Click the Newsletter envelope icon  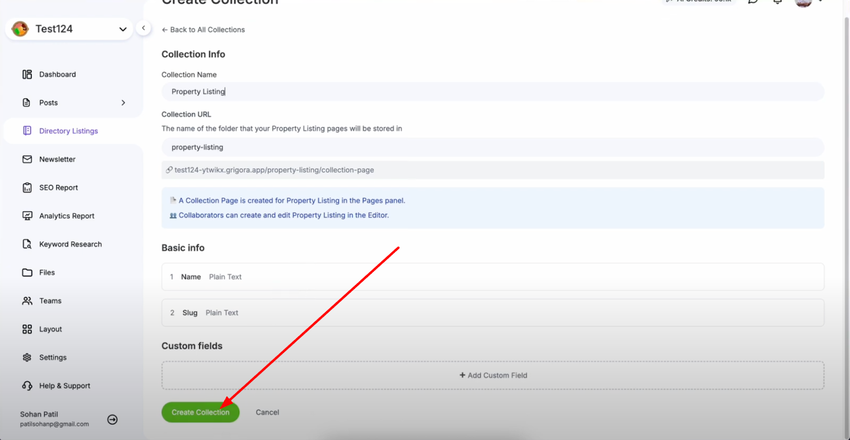point(27,159)
